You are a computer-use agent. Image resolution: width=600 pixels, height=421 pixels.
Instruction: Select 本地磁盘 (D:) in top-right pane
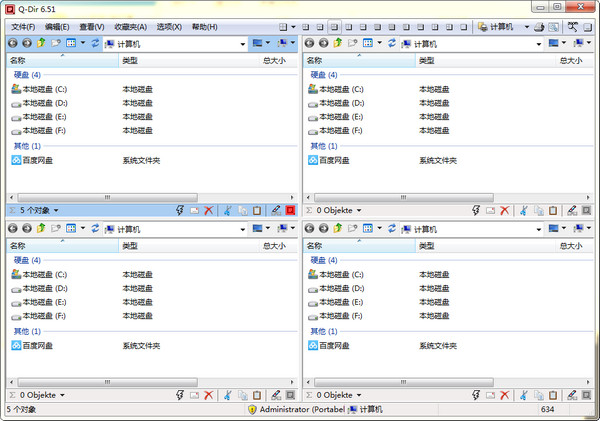coord(336,103)
